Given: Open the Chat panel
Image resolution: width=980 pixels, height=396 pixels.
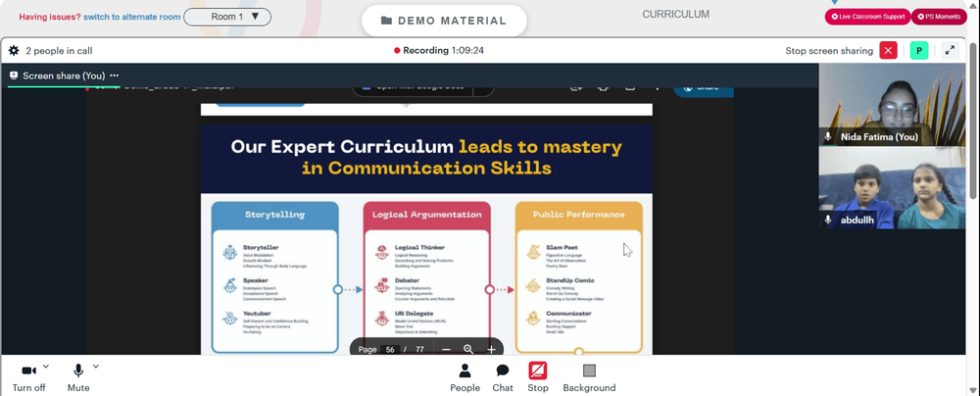Looking at the screenshot, I should tap(503, 377).
